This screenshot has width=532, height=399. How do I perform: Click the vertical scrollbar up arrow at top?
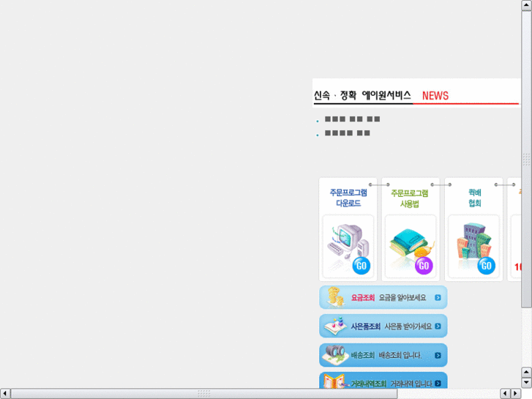coord(526,5)
